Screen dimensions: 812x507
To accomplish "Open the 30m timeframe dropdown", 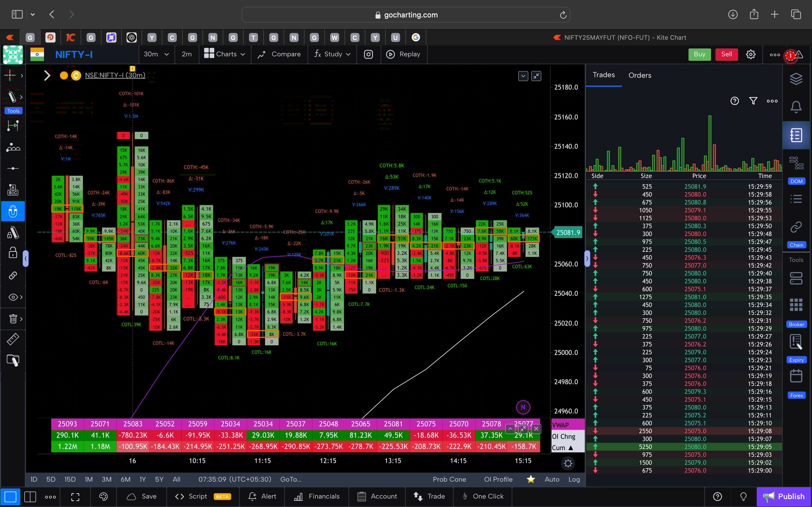I will click(156, 54).
